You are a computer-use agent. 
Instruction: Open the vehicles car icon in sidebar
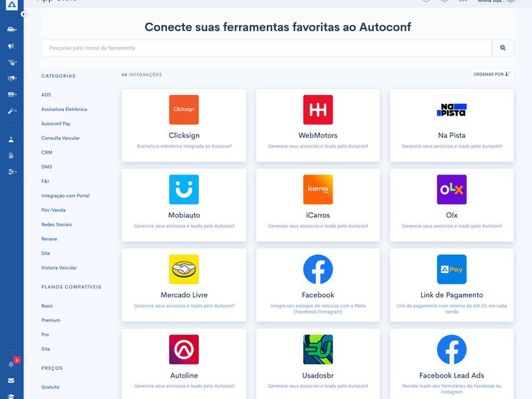[11, 30]
